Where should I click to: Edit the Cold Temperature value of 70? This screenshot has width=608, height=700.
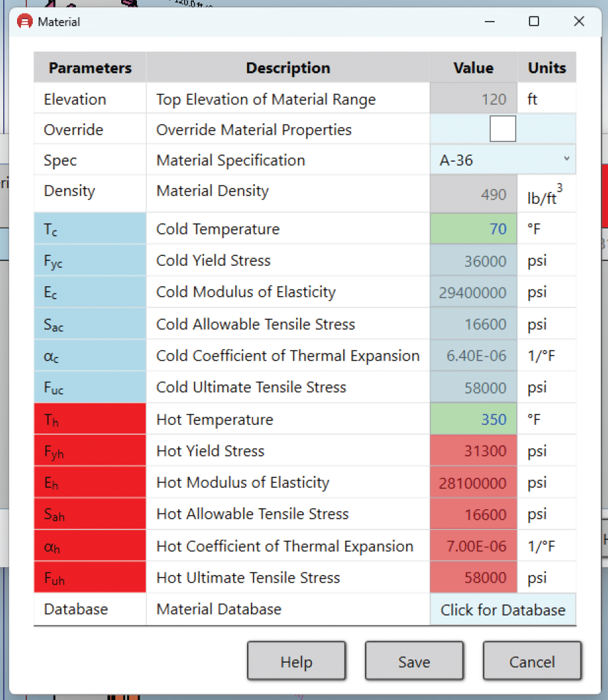coord(472,229)
